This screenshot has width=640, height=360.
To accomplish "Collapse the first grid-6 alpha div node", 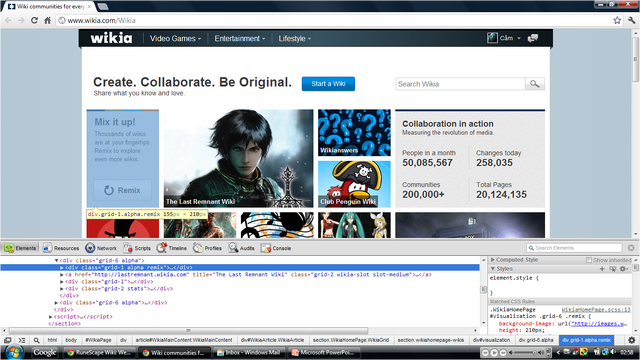I will (56, 260).
